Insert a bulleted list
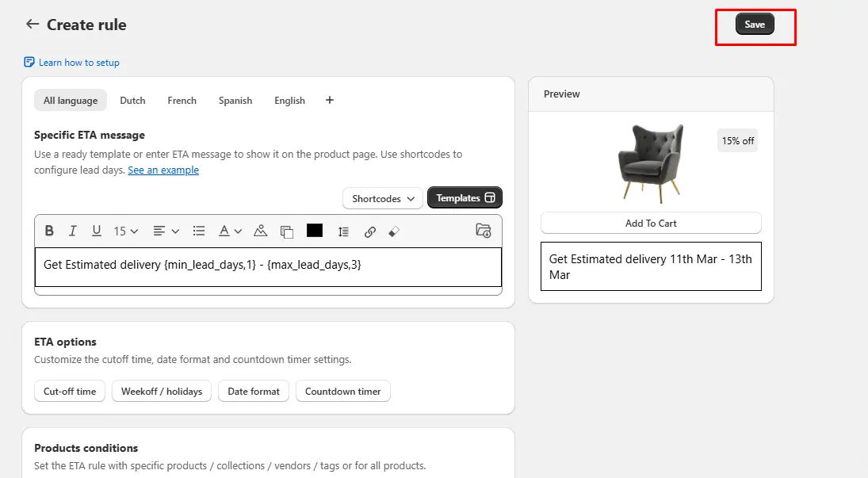The height and width of the screenshot is (478, 868). coord(199,231)
